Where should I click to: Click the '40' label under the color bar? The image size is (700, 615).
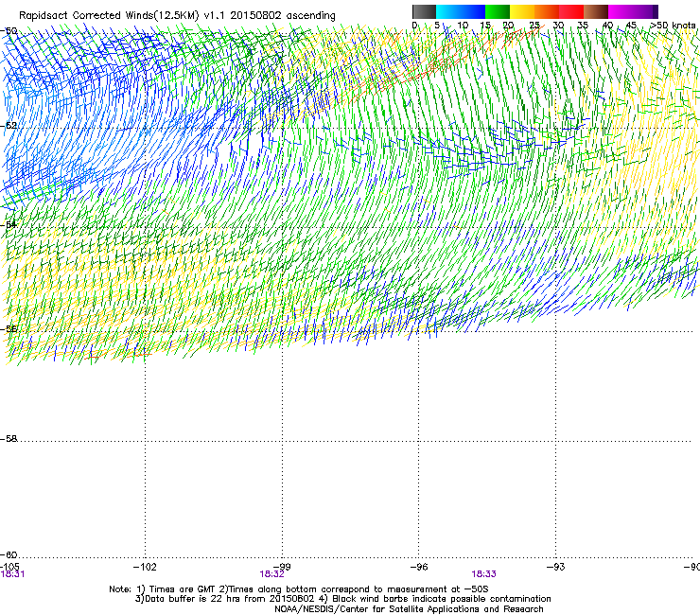click(x=607, y=26)
